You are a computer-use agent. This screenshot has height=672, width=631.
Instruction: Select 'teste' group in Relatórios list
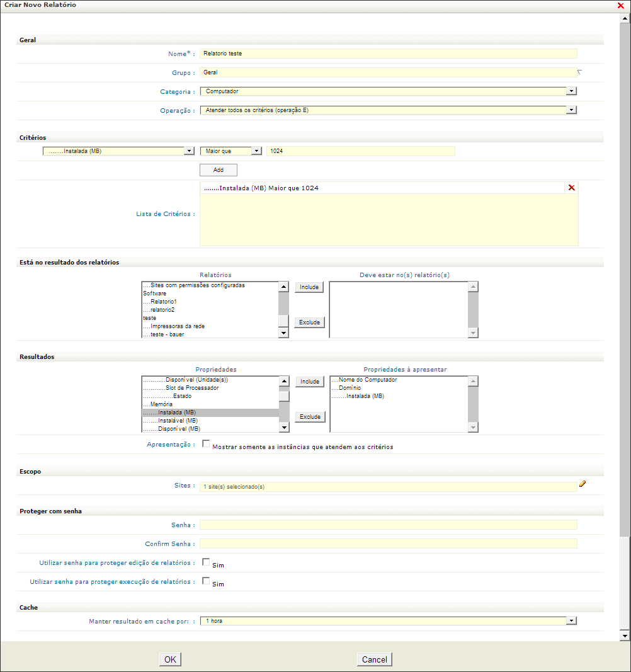210,318
